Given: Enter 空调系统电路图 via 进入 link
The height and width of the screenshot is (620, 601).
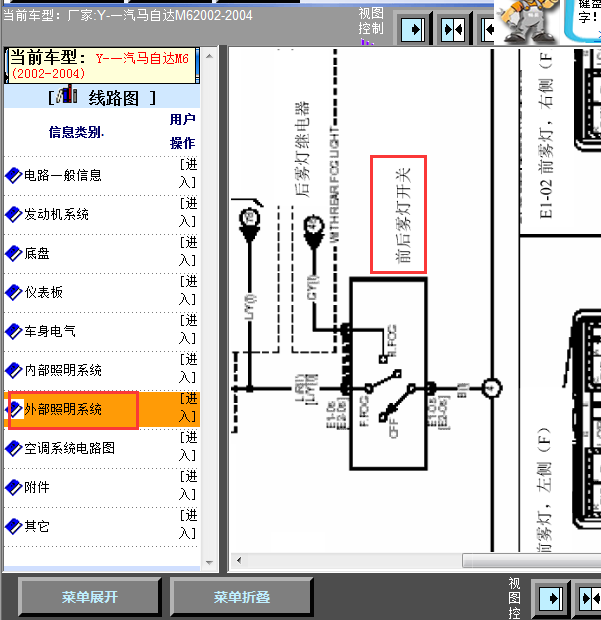Looking at the screenshot, I should pos(188,446).
